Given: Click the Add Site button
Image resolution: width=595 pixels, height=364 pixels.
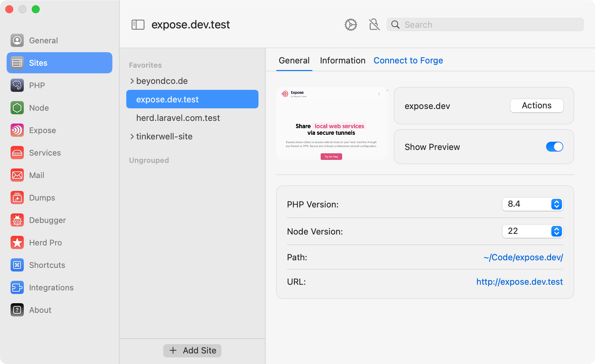Looking at the screenshot, I should click(x=192, y=350).
